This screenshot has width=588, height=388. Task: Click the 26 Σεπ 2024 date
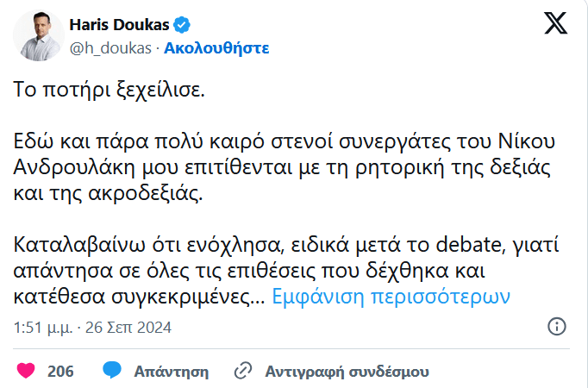point(128,328)
